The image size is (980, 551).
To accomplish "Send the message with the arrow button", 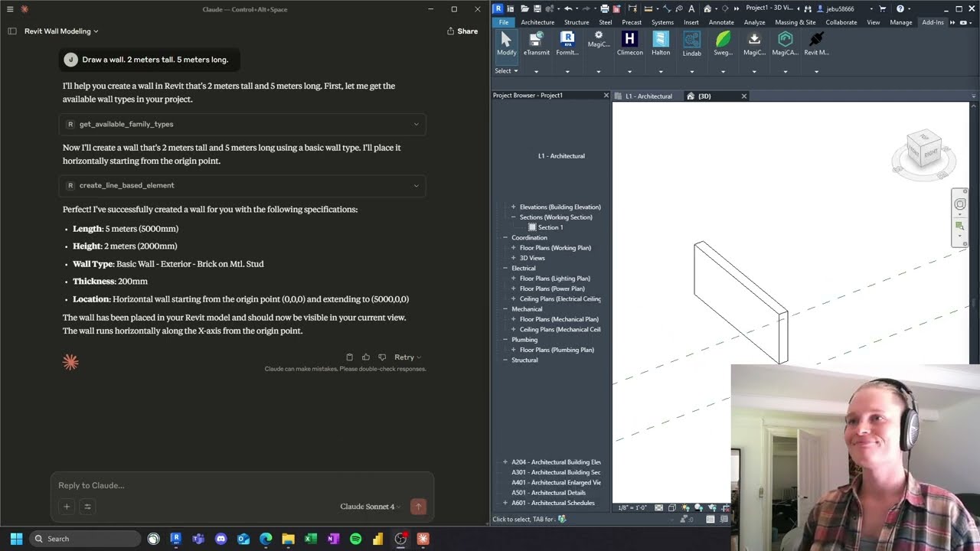I will (418, 507).
